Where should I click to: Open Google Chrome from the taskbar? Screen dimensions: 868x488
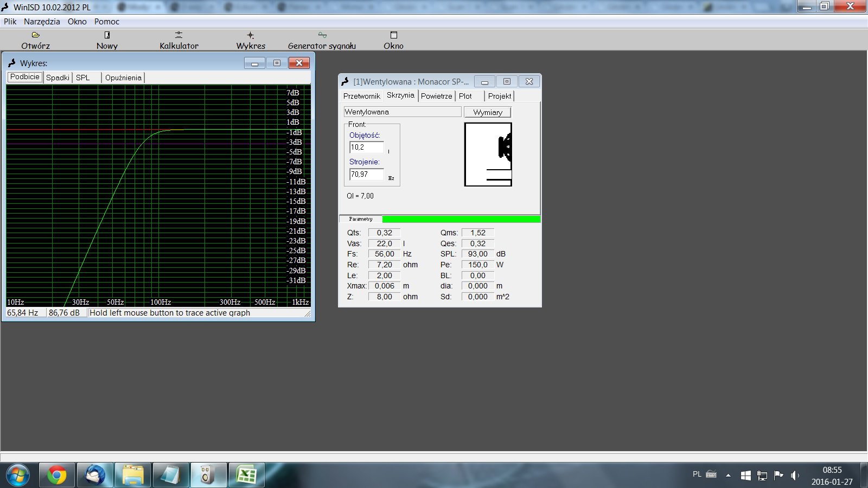56,476
